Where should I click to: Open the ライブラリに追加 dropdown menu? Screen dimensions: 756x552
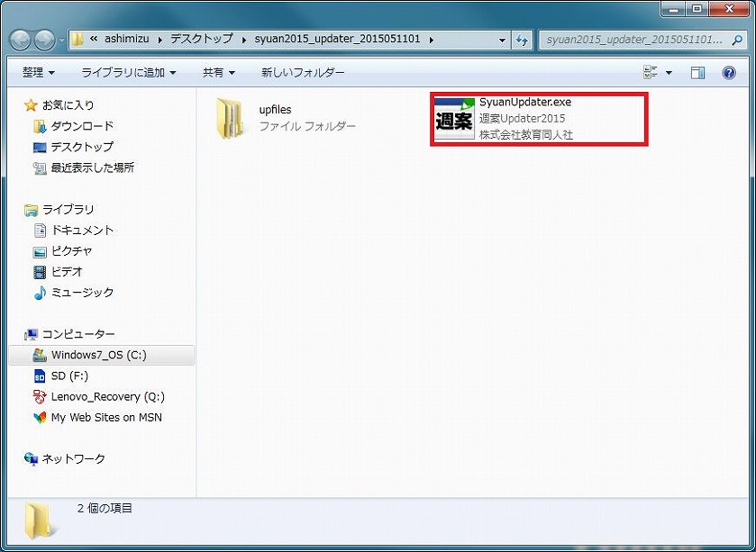(128, 72)
